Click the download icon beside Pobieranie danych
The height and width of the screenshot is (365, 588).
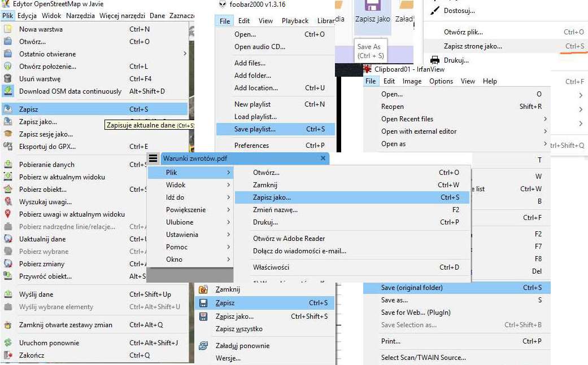[x=8, y=164]
